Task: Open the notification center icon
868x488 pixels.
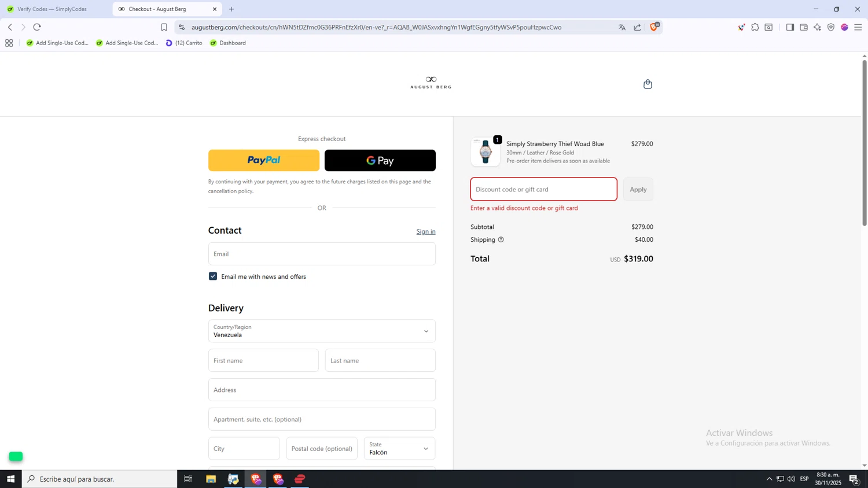Action: tap(854, 479)
